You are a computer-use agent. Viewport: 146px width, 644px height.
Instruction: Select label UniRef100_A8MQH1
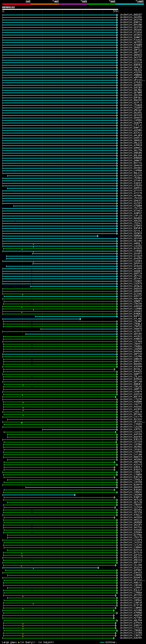coord(131,236)
